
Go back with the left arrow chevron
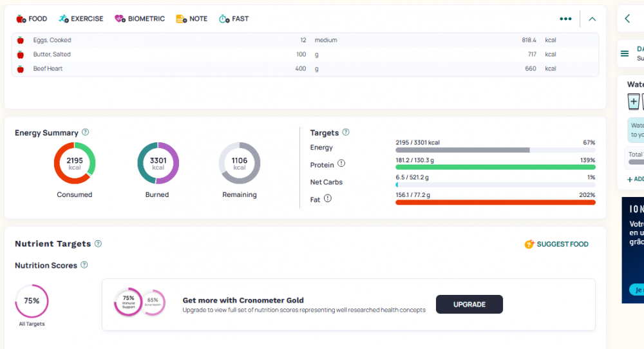(x=627, y=19)
